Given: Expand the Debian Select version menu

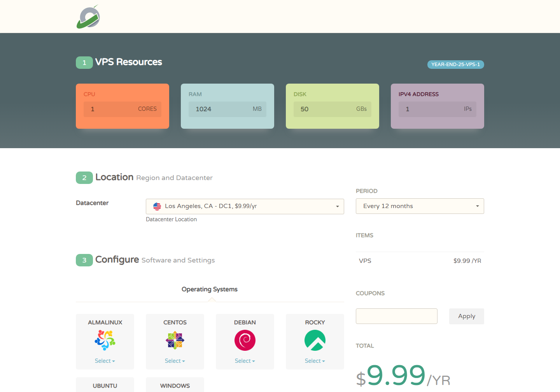Looking at the screenshot, I should 245,361.
